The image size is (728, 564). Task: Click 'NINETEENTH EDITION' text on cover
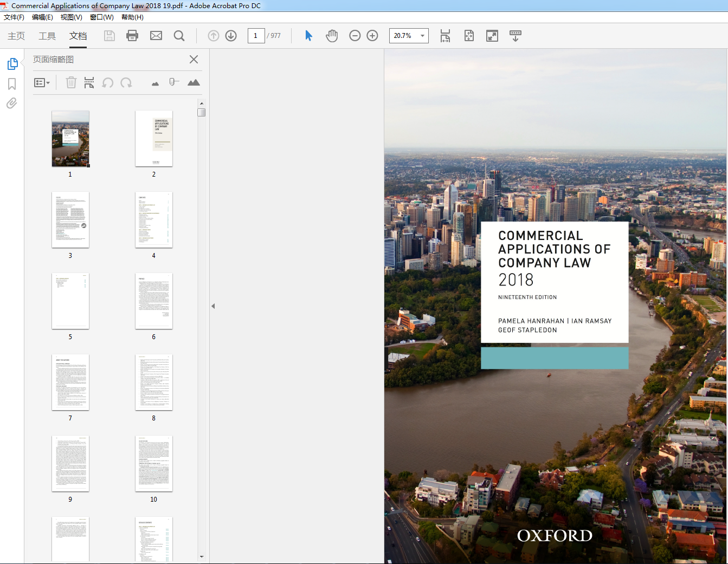[x=527, y=297]
